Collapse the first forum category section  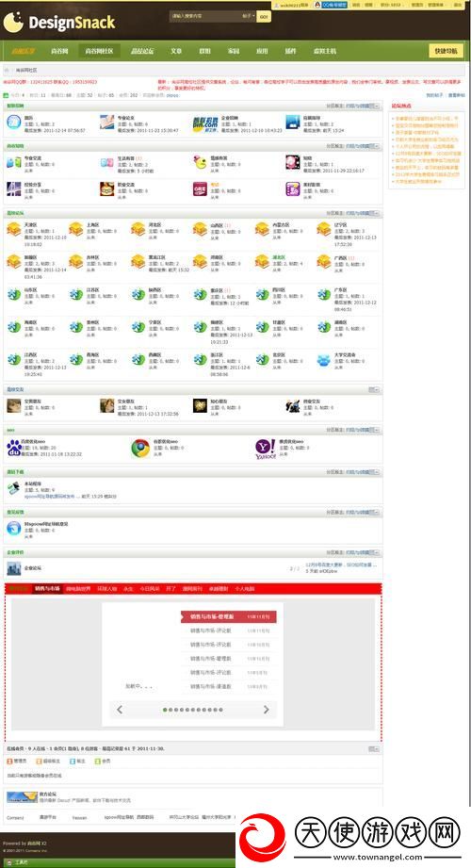(375, 106)
